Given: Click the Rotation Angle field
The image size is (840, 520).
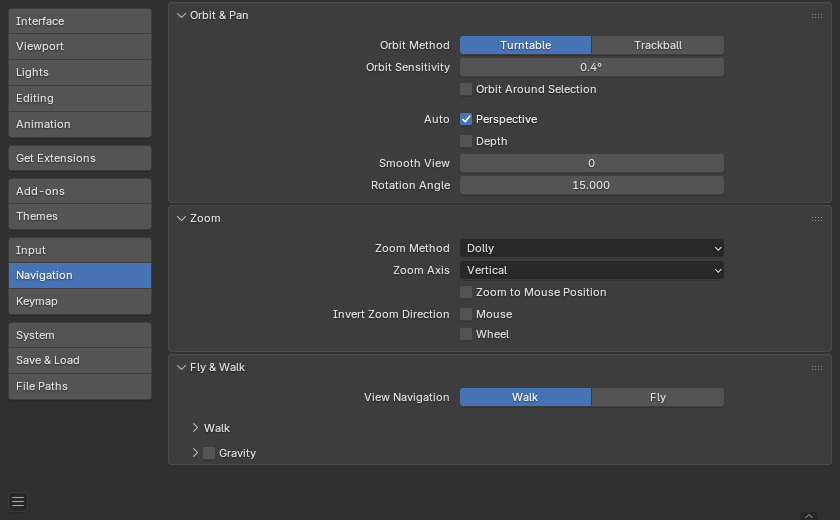Looking at the screenshot, I should [592, 185].
